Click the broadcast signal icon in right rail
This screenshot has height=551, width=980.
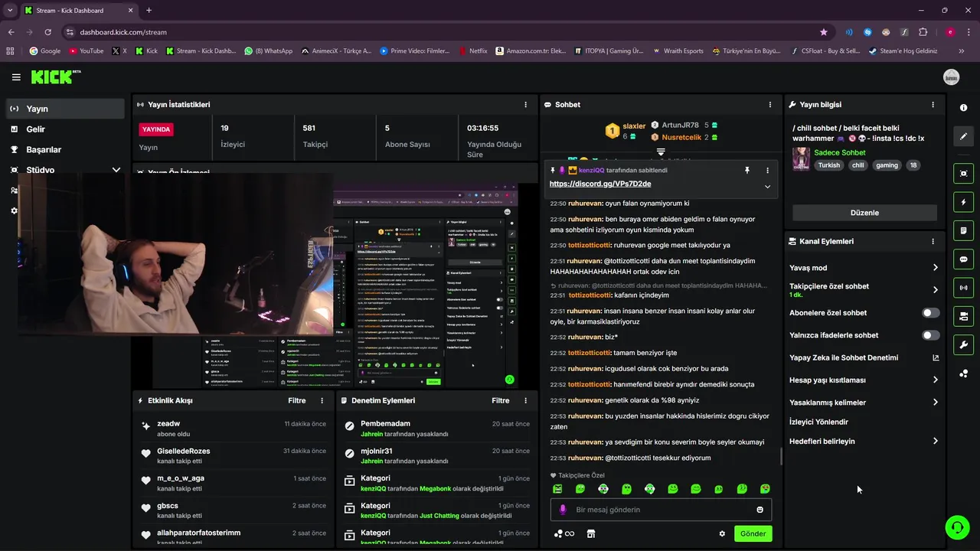[x=963, y=288]
